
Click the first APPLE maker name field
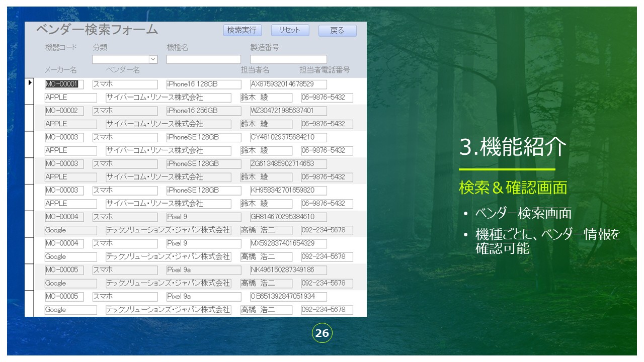point(70,98)
